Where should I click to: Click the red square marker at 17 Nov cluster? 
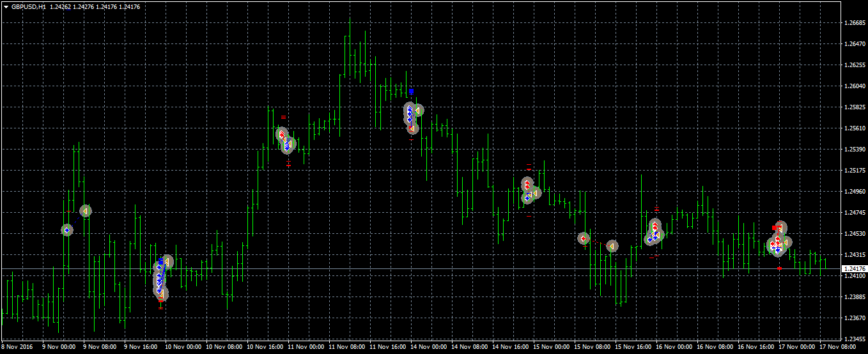click(775, 227)
